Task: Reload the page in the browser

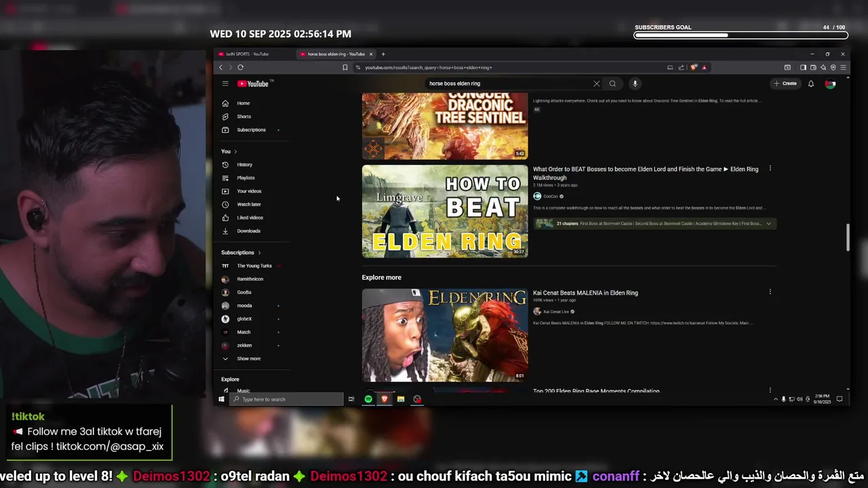Action: coord(240,67)
